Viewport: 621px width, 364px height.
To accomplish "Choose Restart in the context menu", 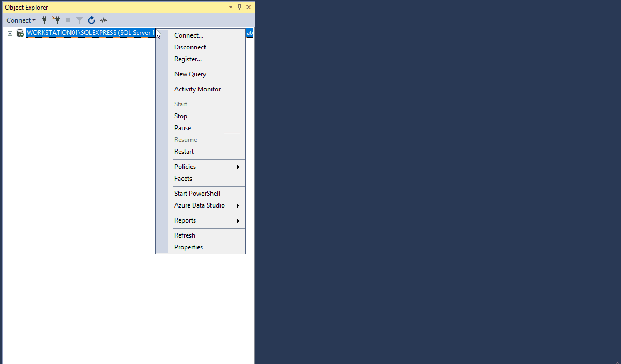I will [x=184, y=152].
